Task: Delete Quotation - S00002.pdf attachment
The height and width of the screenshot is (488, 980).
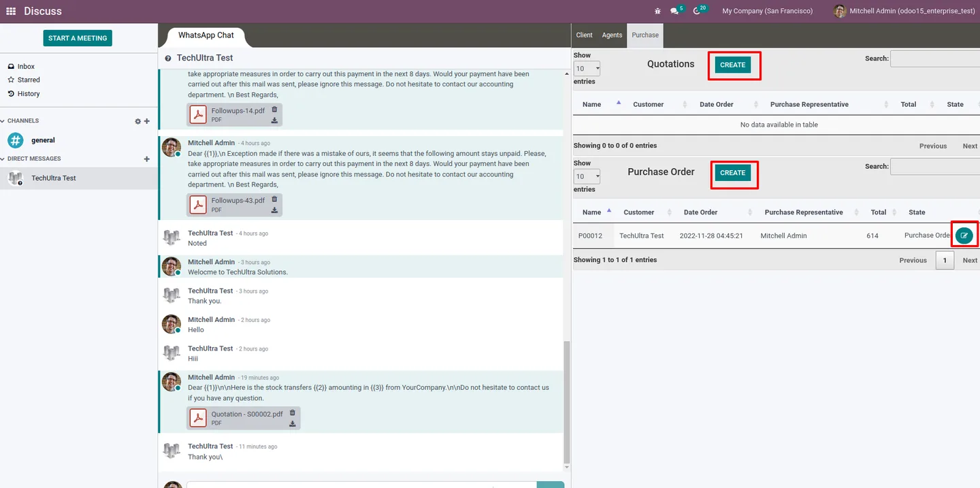Action: coord(293,412)
